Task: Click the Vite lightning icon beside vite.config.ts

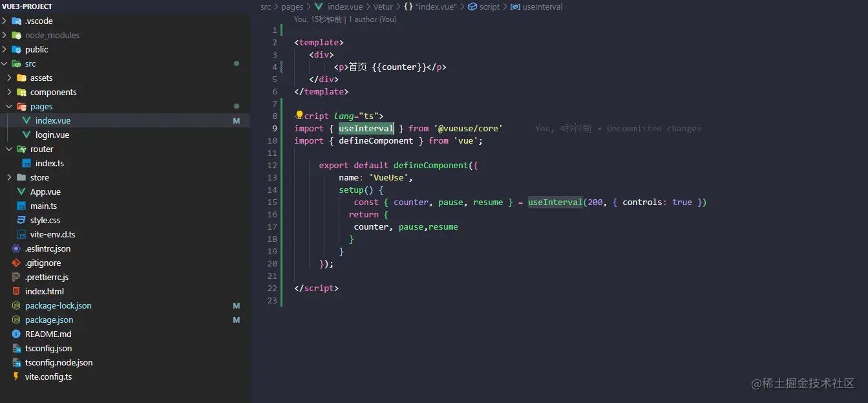Action: pos(16,376)
